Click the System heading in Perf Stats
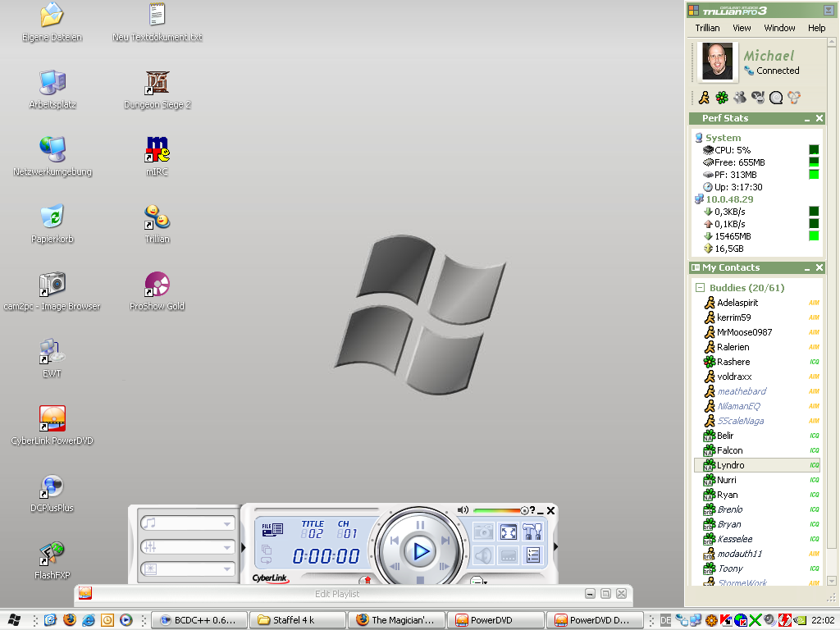Viewport: 840px width, 630px height. [x=723, y=138]
